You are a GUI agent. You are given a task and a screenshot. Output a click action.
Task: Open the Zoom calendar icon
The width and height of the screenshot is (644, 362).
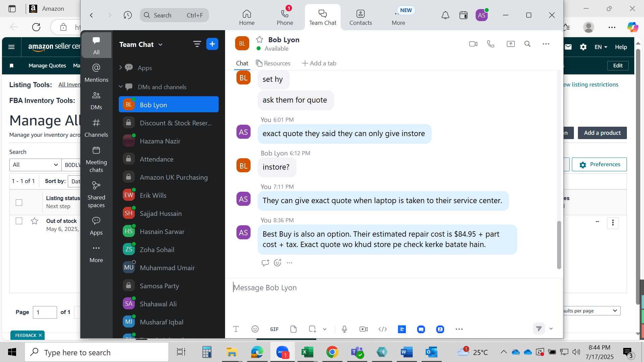pyautogui.click(x=464, y=15)
